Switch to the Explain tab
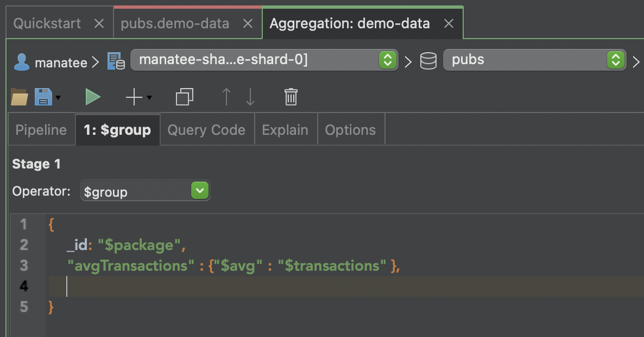 click(x=286, y=129)
